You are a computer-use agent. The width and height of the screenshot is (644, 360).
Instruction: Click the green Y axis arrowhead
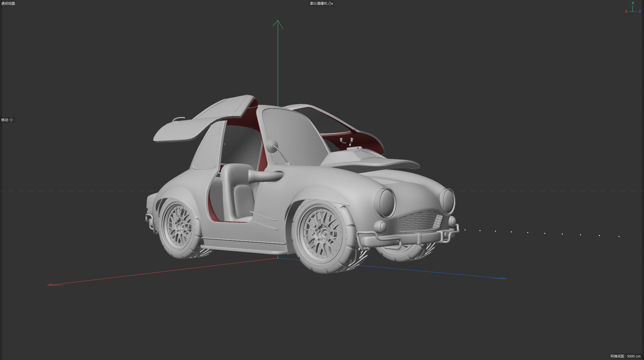click(278, 24)
